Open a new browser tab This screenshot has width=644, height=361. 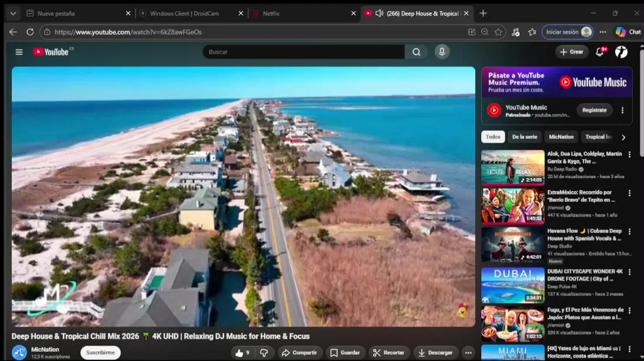click(483, 14)
